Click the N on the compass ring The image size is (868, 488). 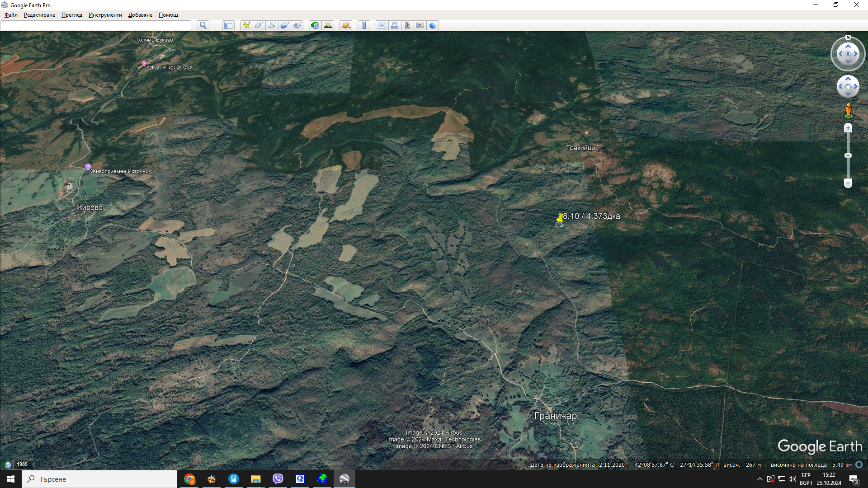pyautogui.click(x=848, y=38)
